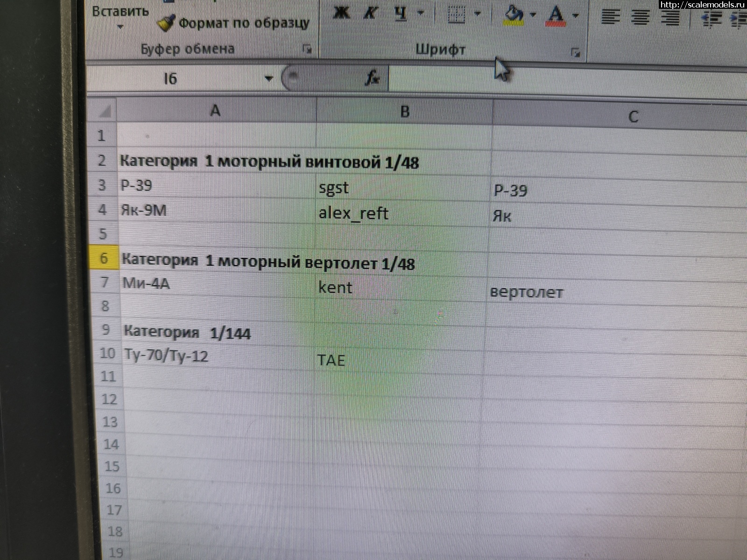This screenshot has width=747, height=560.
Task: Open the font color dropdown arrow
Action: [574, 15]
